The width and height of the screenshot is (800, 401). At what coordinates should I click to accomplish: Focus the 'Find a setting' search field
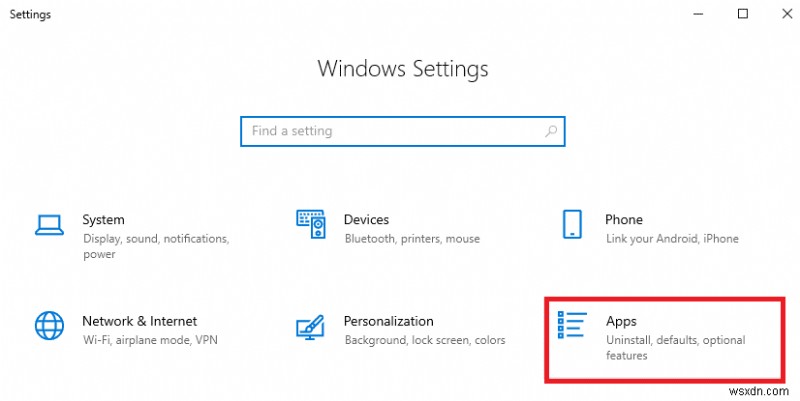coord(390,131)
